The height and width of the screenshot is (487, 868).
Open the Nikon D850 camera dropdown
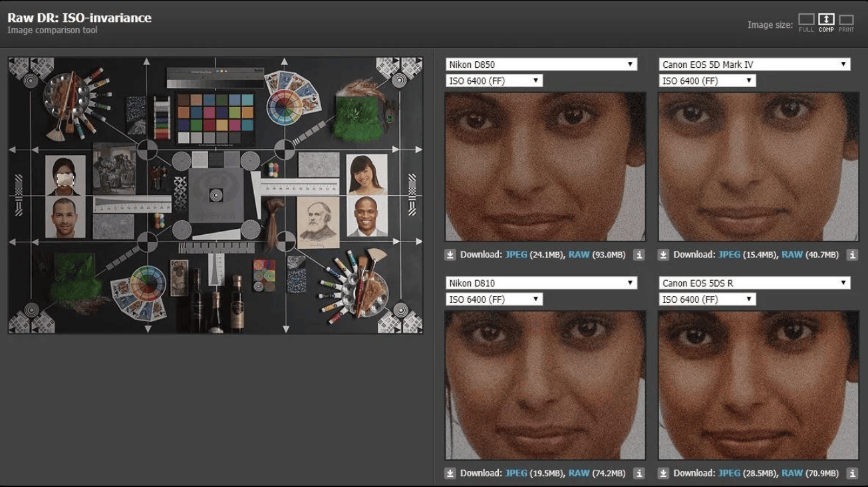tap(541, 65)
